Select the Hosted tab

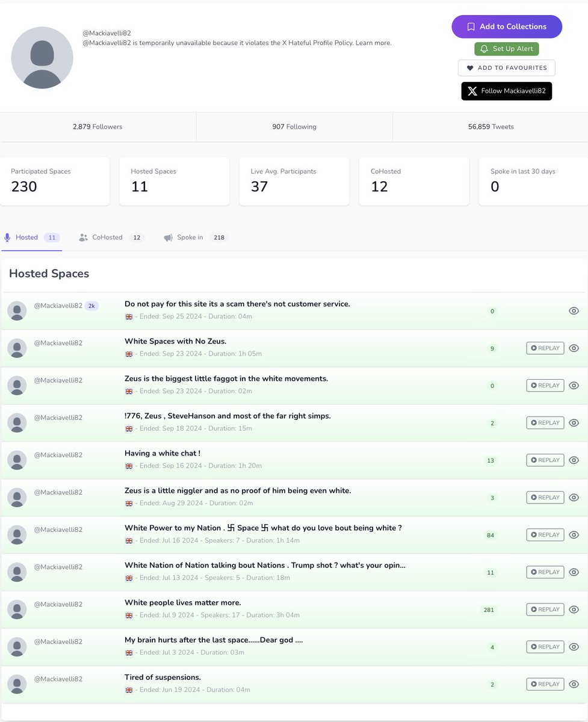click(32, 238)
